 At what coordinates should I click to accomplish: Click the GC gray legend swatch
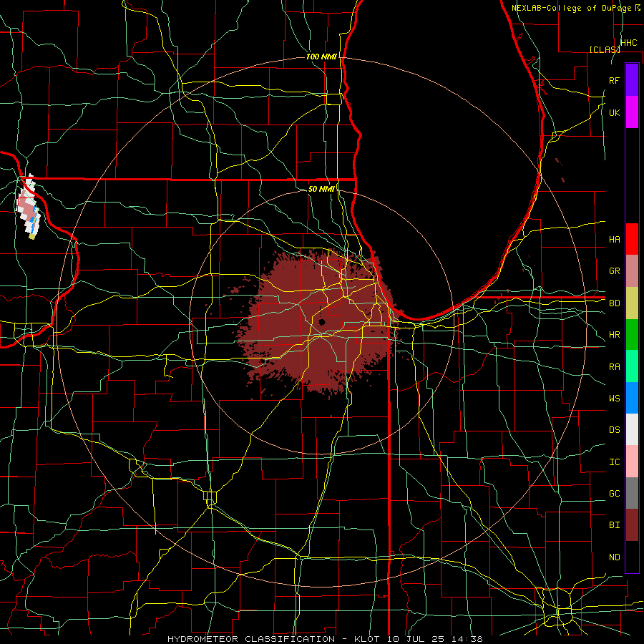point(632,493)
